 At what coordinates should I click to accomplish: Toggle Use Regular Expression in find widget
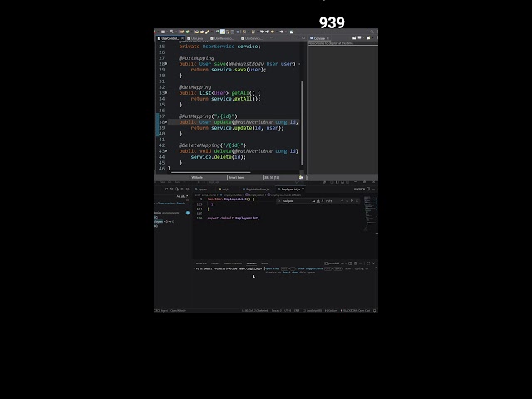coord(322,201)
